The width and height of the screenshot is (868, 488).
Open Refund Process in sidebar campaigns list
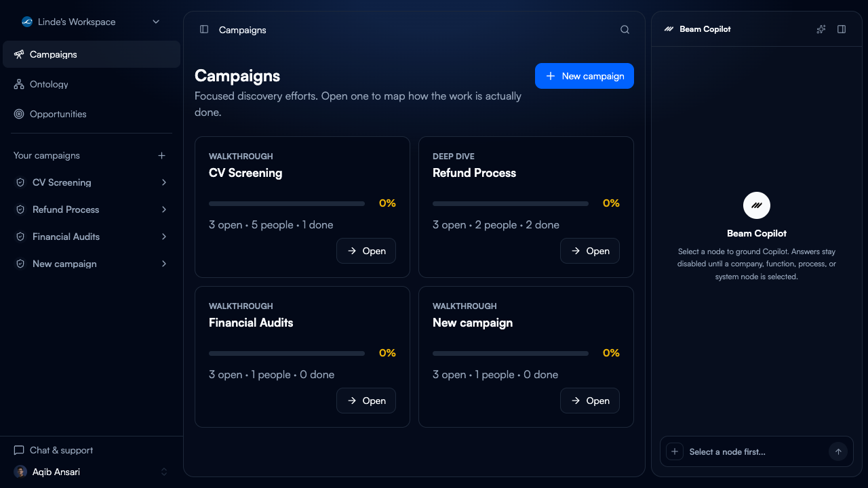[92, 209]
